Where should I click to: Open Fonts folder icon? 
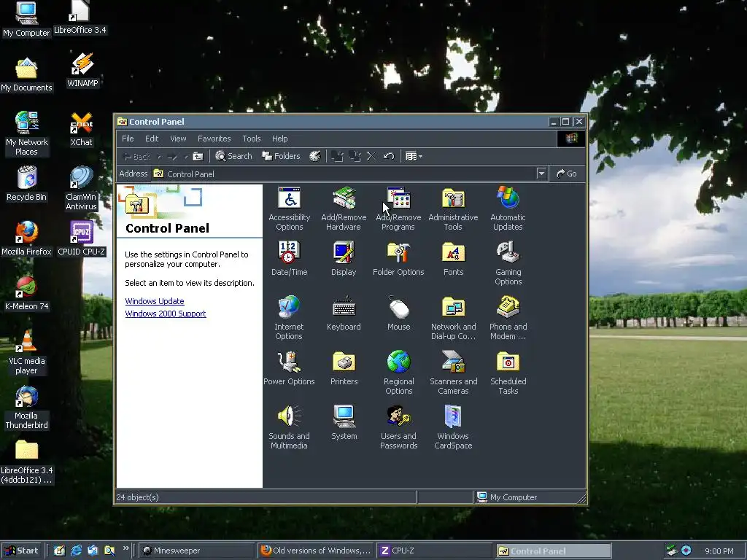pyautogui.click(x=453, y=259)
